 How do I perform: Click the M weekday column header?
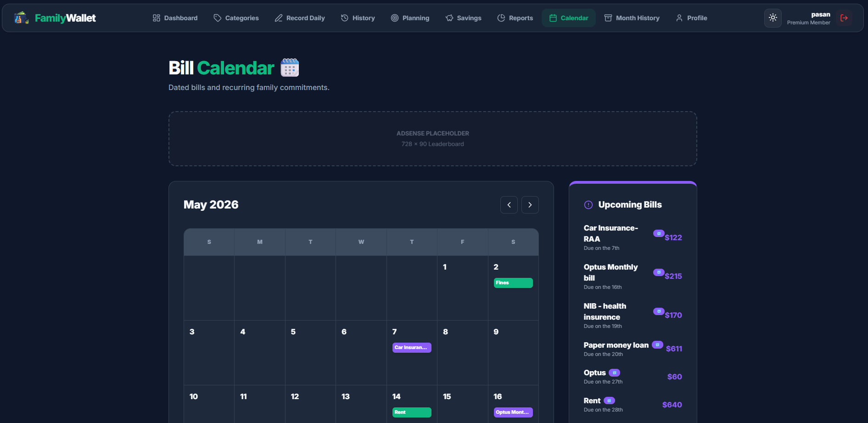(x=260, y=242)
